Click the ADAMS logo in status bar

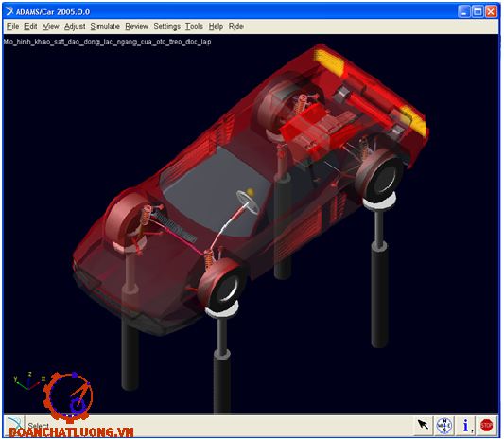pyautogui.click(x=15, y=423)
